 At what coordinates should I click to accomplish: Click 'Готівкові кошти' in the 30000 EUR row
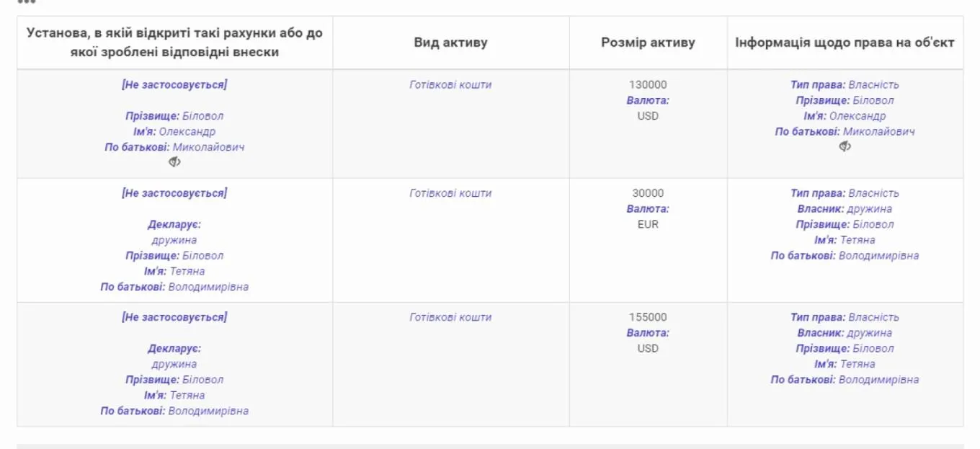pyautogui.click(x=450, y=193)
